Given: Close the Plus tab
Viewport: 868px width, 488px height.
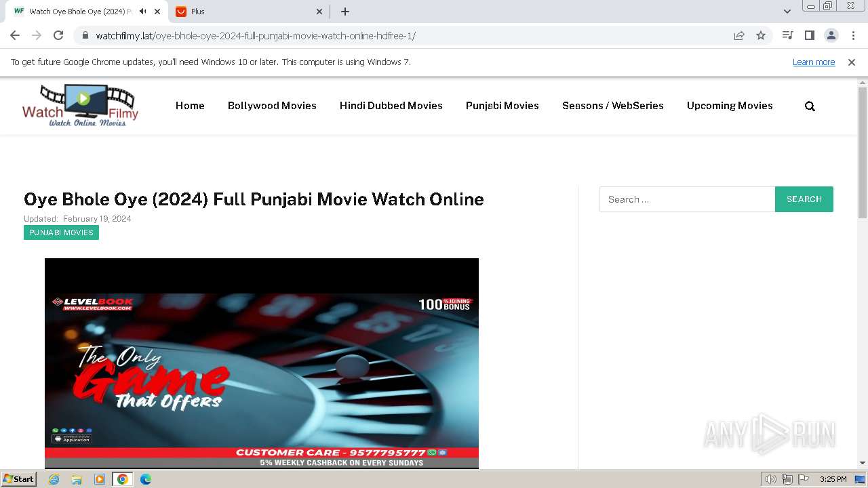Looking at the screenshot, I should click(319, 12).
